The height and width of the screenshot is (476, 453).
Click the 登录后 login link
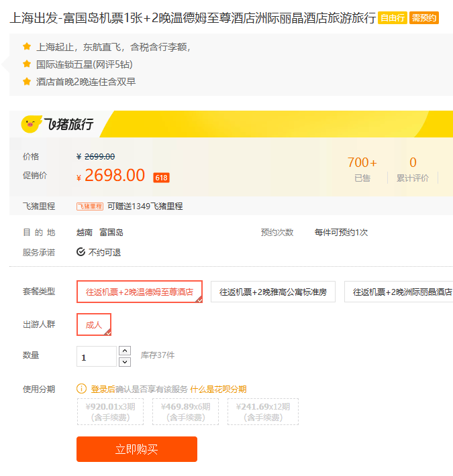[103, 389]
